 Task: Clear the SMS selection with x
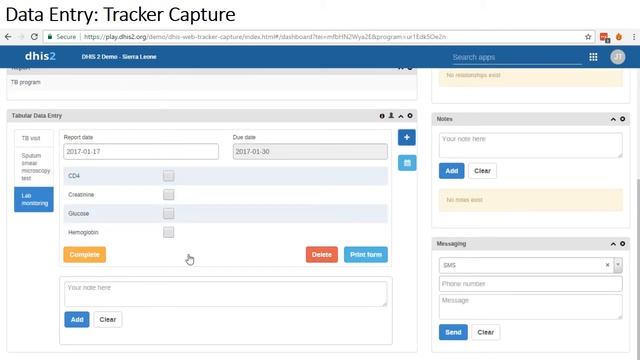pos(607,265)
